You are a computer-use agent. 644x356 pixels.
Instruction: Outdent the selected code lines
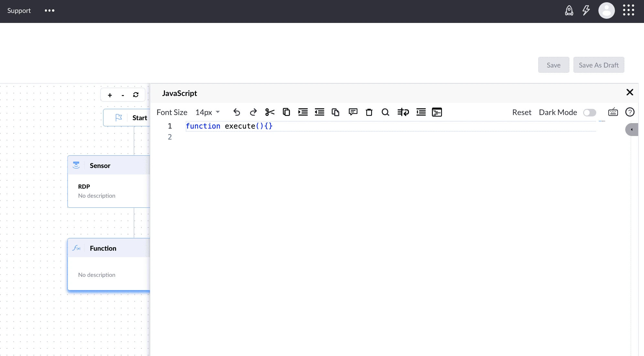click(319, 112)
